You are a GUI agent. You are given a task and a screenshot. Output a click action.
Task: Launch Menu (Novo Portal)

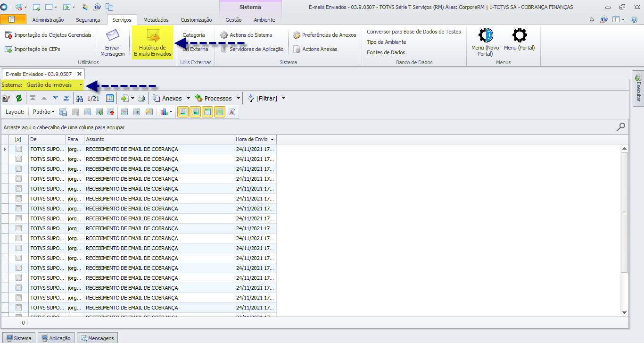point(485,42)
